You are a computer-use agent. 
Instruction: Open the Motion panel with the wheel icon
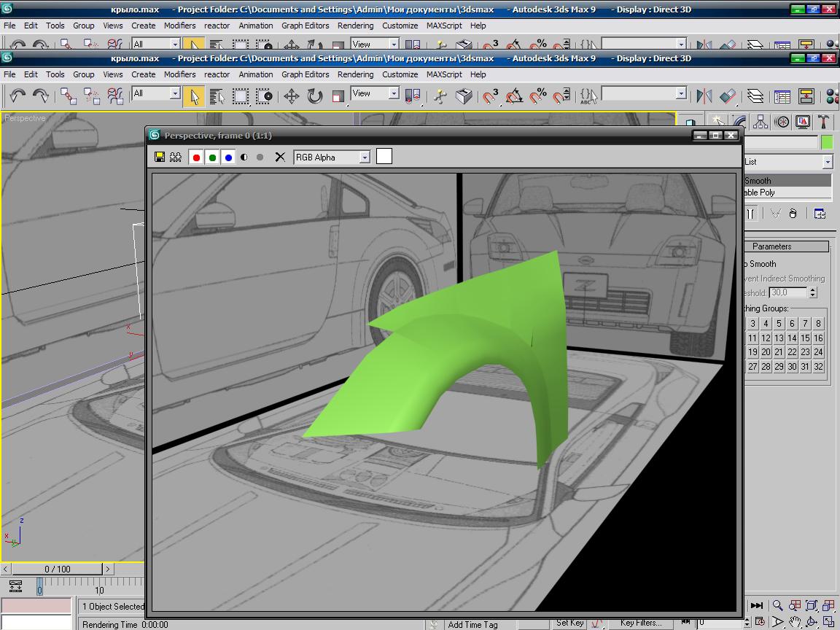point(782,122)
